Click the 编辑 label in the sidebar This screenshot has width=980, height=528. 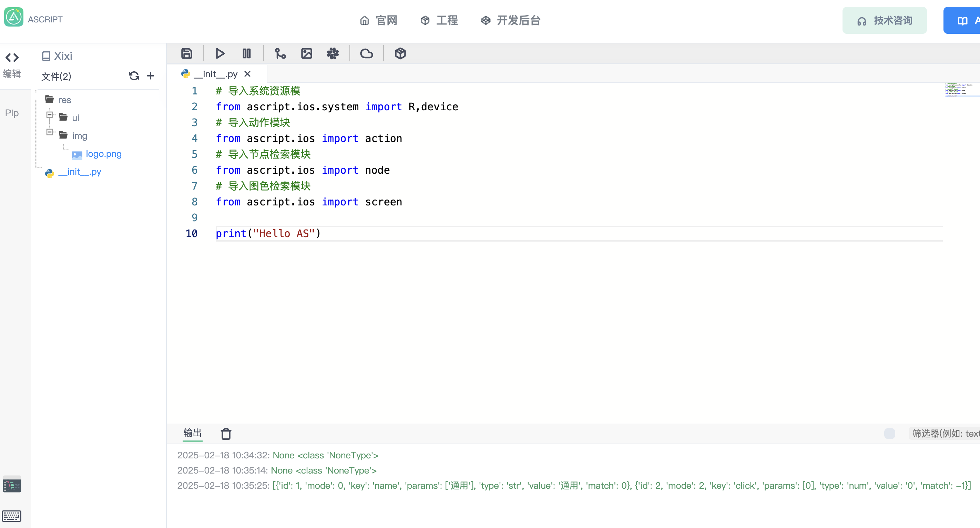[12, 73]
